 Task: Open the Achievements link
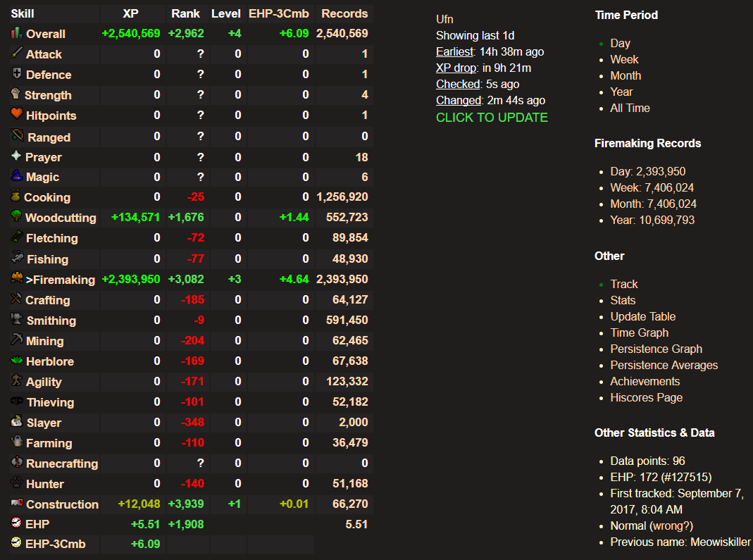[645, 381]
